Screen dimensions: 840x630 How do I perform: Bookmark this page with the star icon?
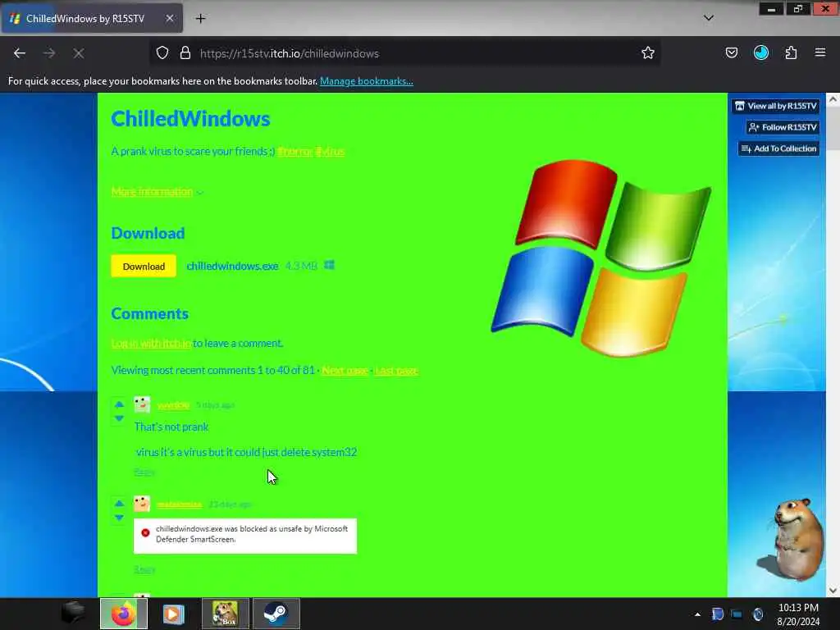tap(648, 52)
